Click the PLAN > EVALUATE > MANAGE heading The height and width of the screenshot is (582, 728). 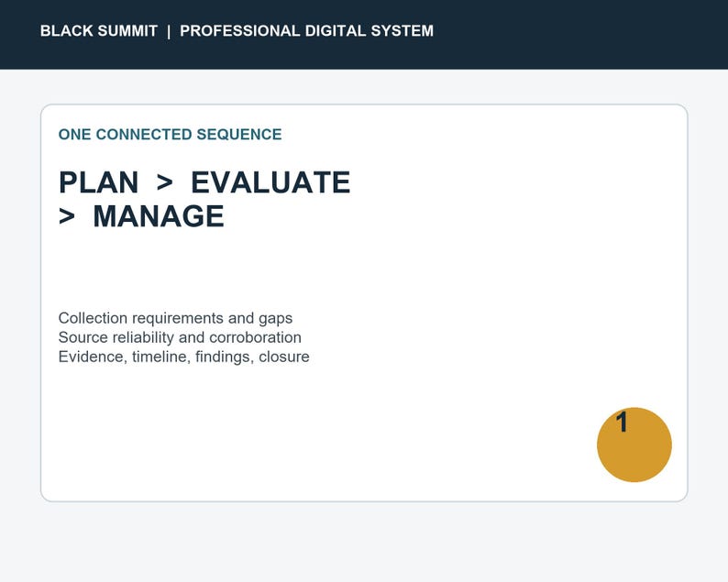click(x=204, y=199)
